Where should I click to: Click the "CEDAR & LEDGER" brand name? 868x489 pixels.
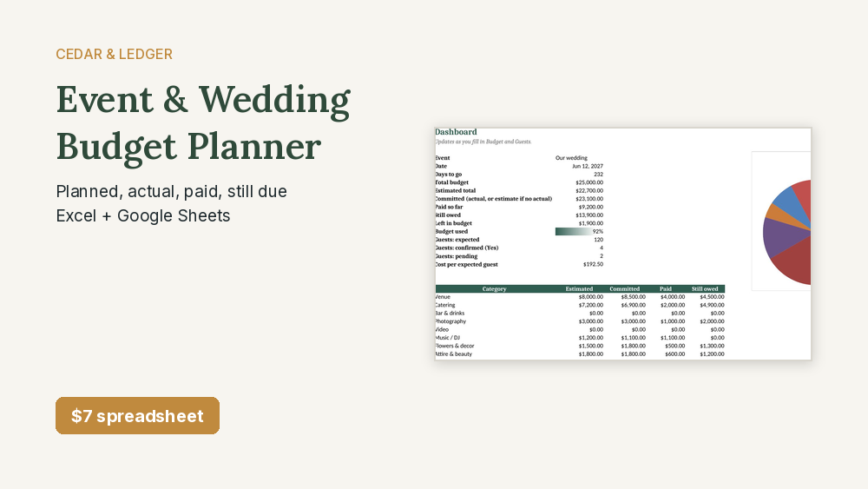click(114, 54)
